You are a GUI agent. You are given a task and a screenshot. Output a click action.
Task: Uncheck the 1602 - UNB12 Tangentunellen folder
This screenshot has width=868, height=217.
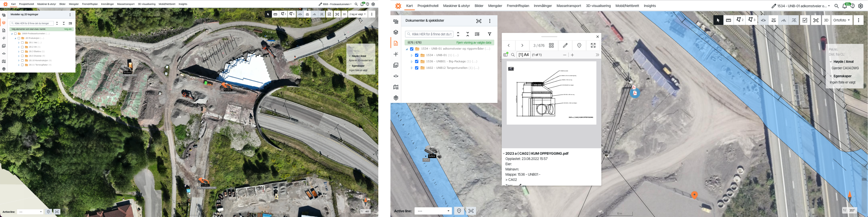[417, 68]
